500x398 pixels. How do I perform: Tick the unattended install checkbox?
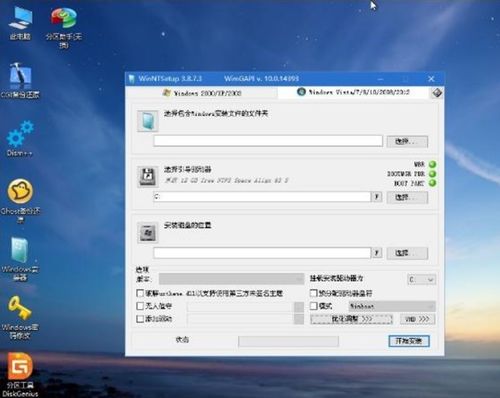click(140, 306)
